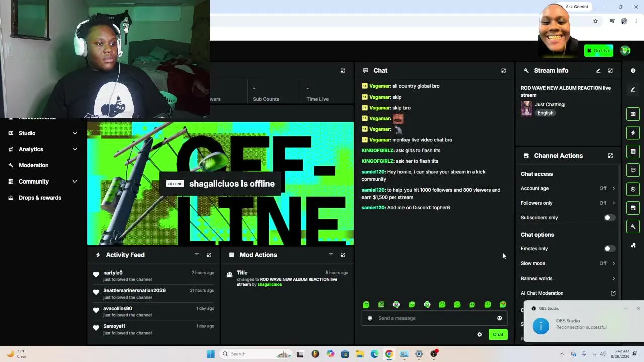Pop out the Activity Feed panel
Image resolution: width=644 pixels, height=362 pixels.
point(209,255)
